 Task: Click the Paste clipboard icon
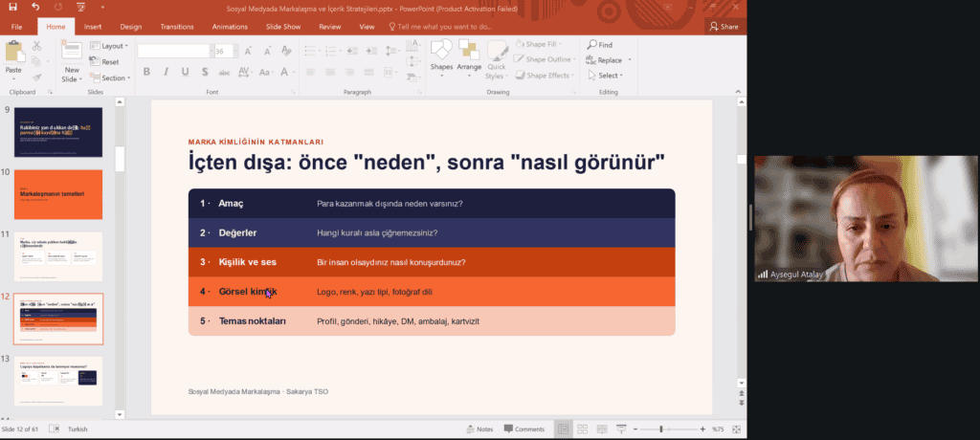pos(13,52)
